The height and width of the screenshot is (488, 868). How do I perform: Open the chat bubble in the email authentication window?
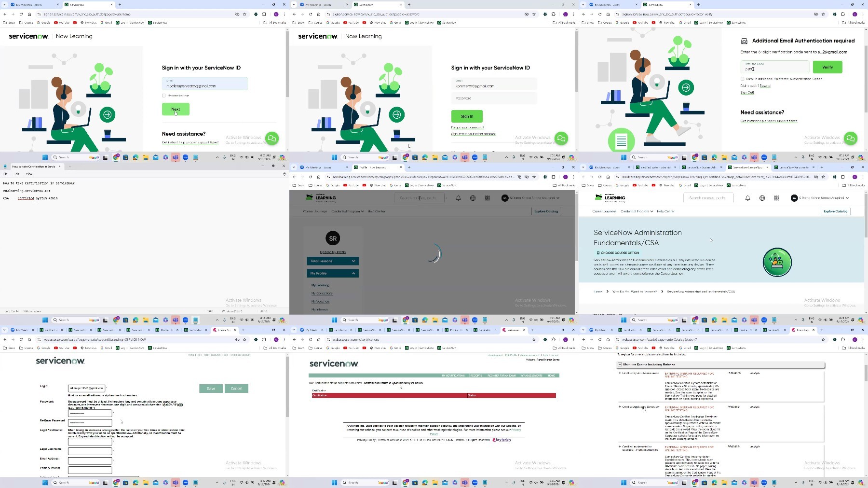click(x=851, y=139)
